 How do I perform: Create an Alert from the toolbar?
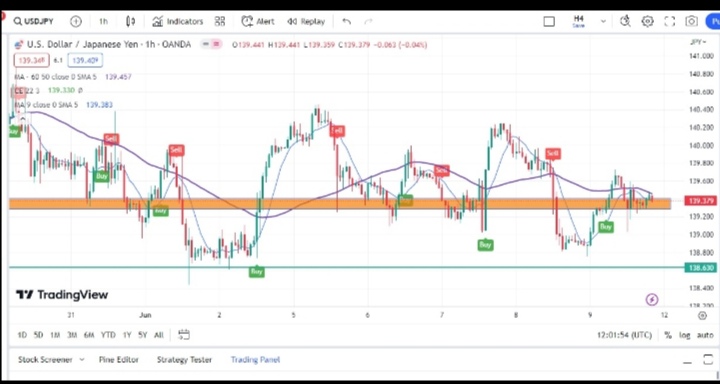pos(258,21)
